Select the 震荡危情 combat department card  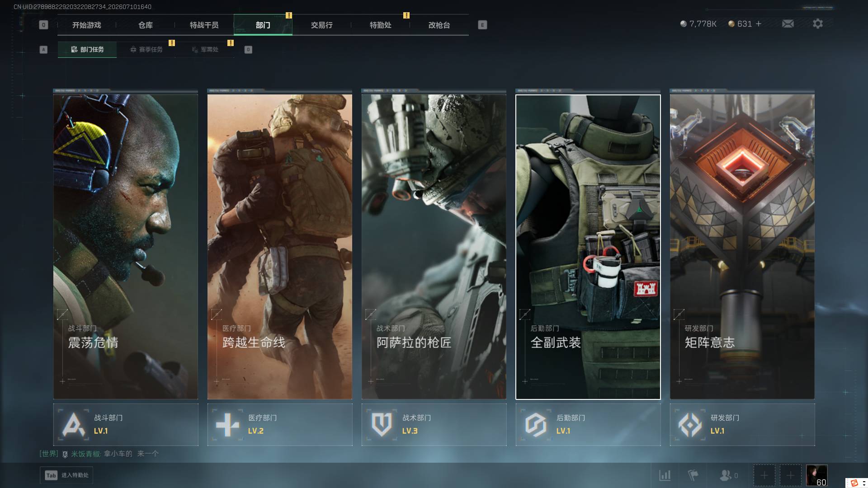(126, 246)
